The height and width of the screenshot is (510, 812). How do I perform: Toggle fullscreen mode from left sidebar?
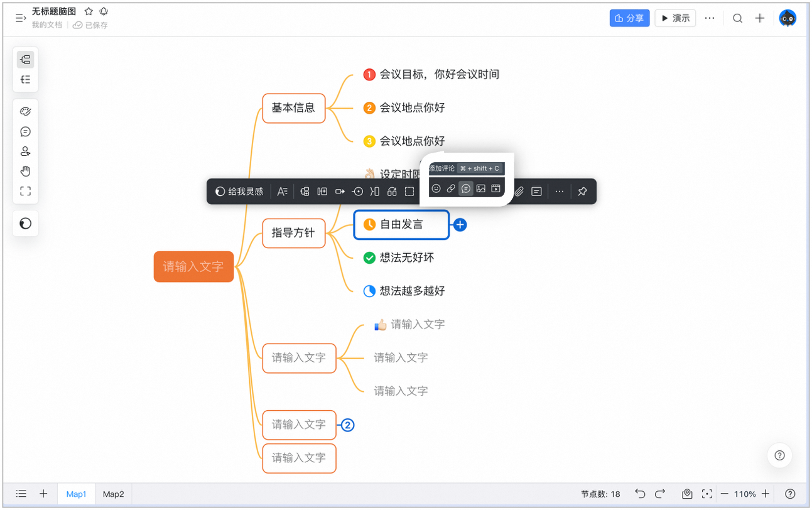click(x=25, y=192)
